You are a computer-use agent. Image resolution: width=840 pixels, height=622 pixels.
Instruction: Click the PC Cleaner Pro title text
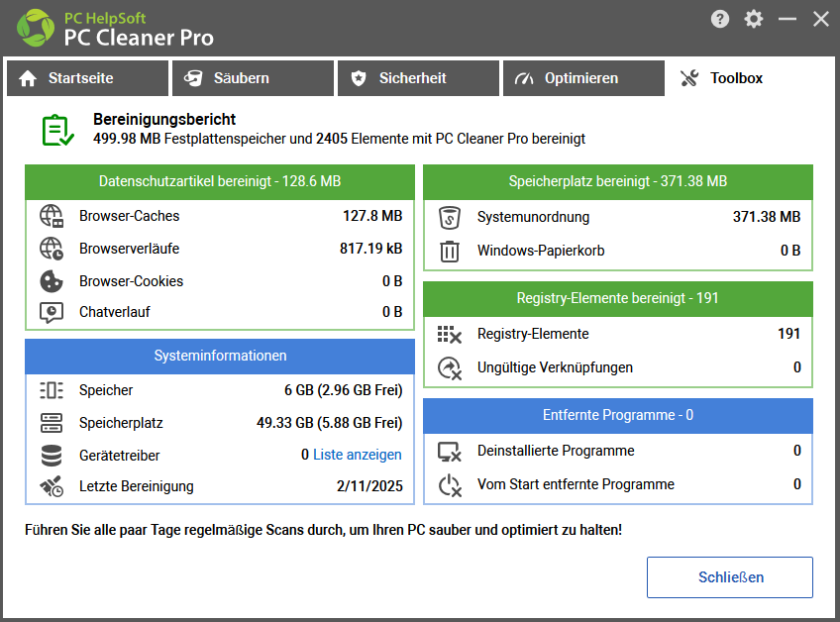point(139,38)
